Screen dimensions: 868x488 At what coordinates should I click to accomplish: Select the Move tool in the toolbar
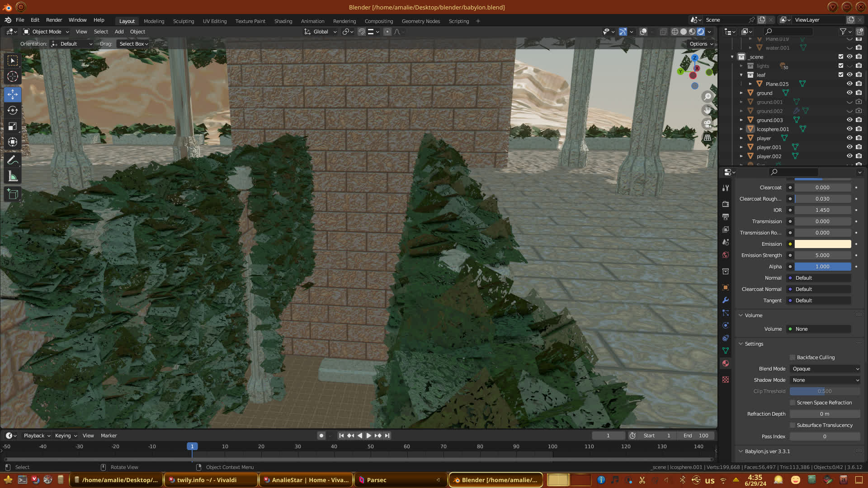click(x=13, y=94)
